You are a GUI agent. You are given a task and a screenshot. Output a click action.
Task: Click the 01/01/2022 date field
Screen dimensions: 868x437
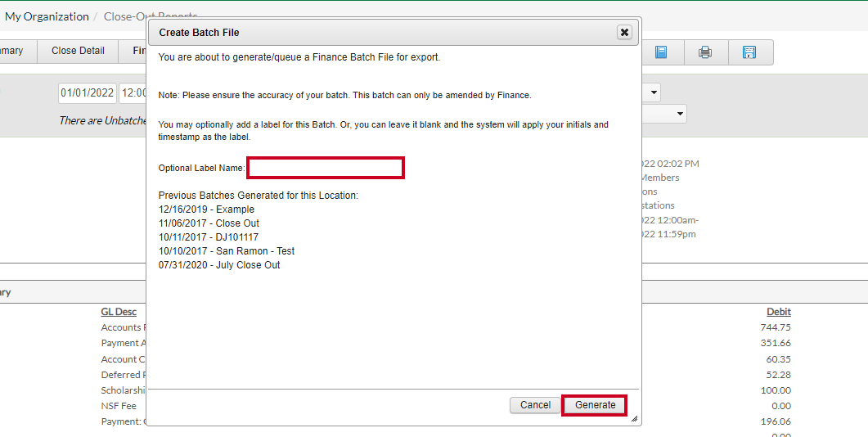87,92
